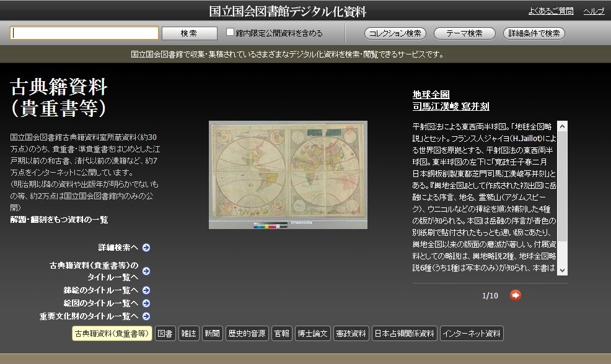Switch to the インターネット資料 tab
This screenshot has height=364, width=611.
(472, 334)
